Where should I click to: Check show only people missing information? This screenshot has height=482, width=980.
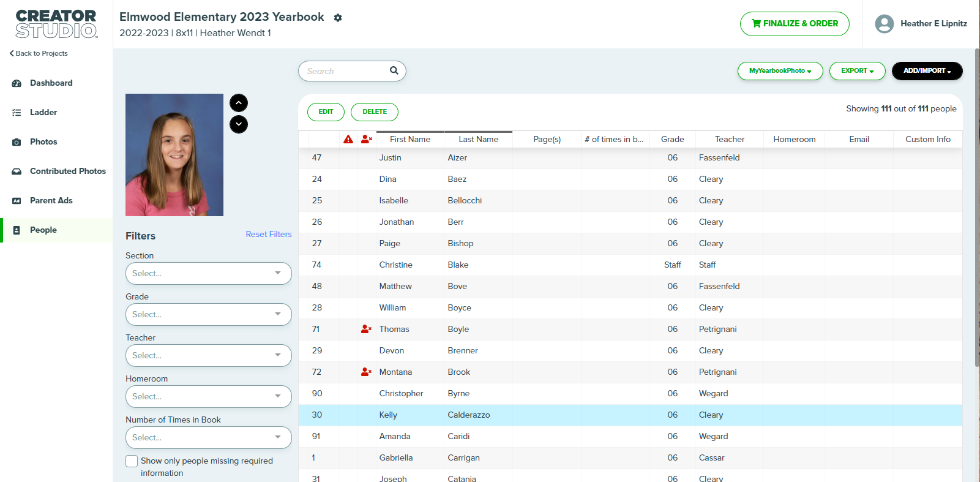point(132,461)
